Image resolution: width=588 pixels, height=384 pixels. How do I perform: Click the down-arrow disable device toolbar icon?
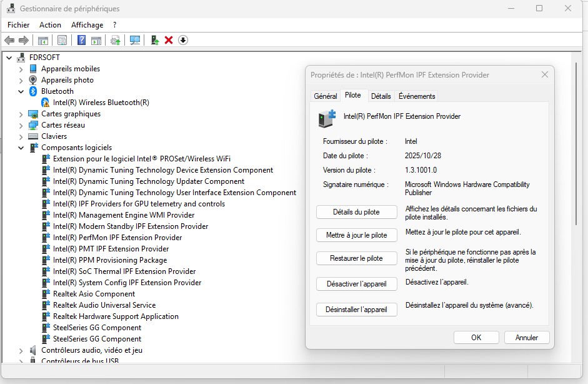point(183,40)
